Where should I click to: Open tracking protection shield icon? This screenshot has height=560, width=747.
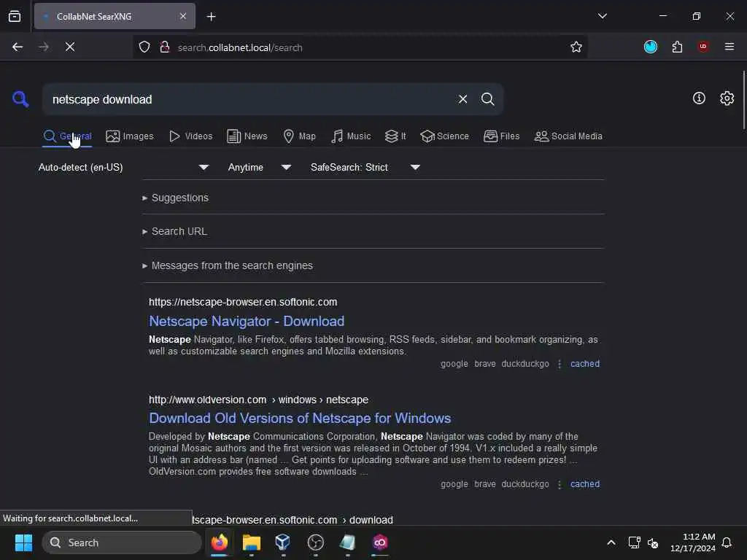click(144, 47)
